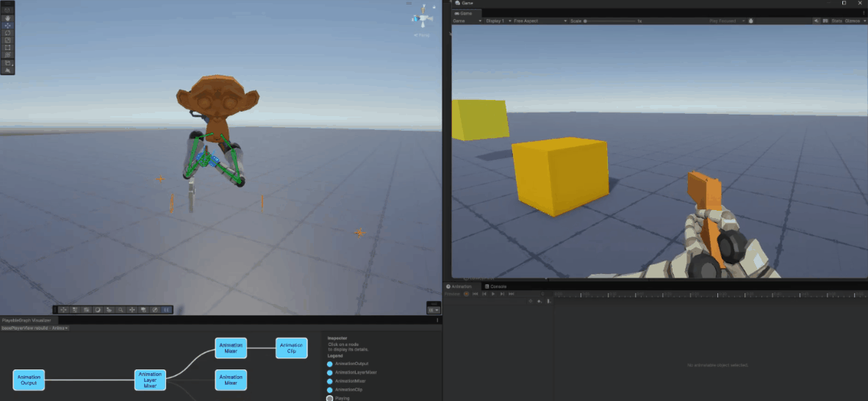Toggle the Mute Audio speaker icon
This screenshot has width=868, height=401.
[817, 21]
